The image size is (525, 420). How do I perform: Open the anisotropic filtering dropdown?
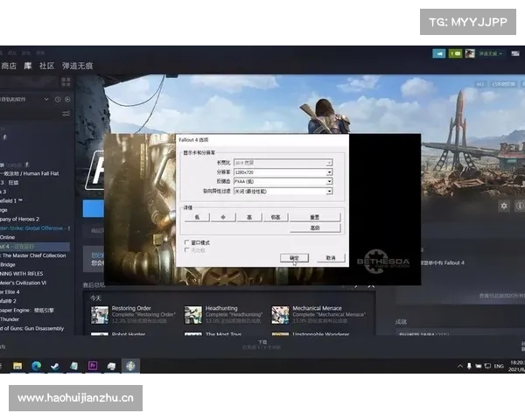pyautogui.click(x=283, y=192)
